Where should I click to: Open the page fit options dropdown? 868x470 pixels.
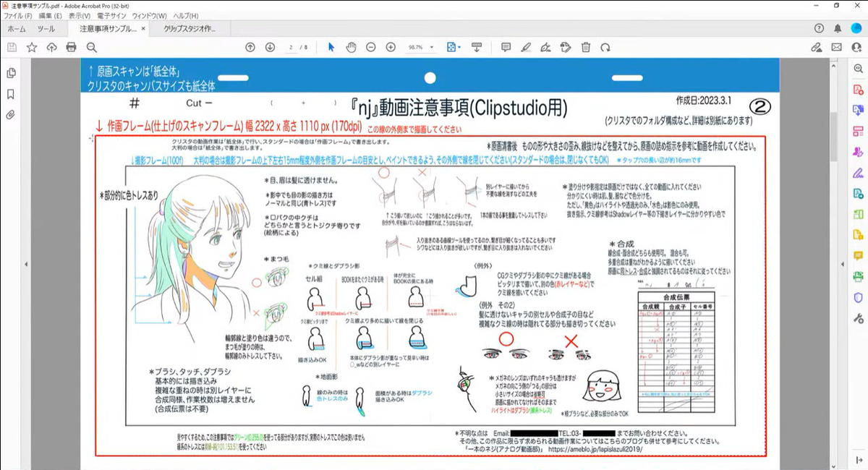coord(454,47)
